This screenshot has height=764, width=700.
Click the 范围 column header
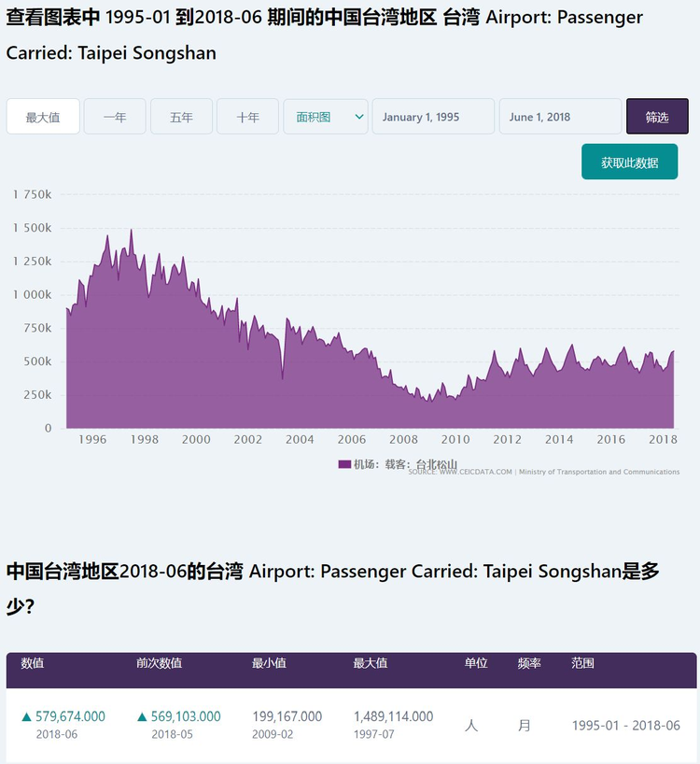click(582, 663)
